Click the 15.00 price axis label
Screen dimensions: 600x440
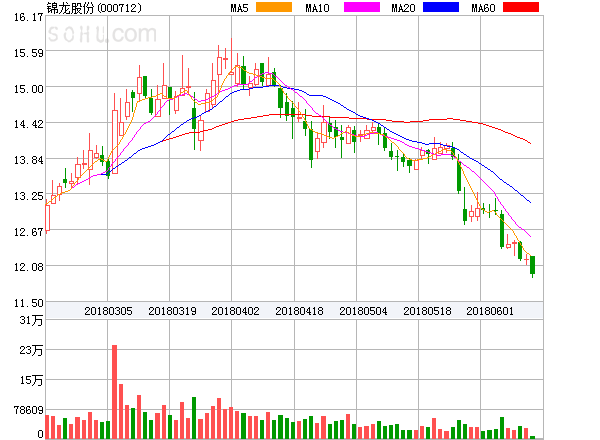coord(28,89)
